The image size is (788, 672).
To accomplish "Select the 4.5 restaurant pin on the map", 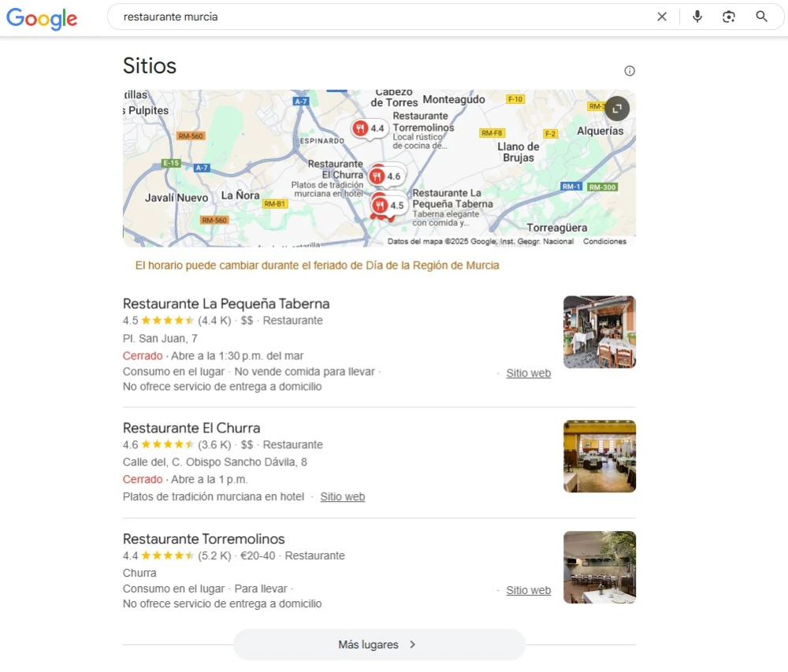I will 388,205.
